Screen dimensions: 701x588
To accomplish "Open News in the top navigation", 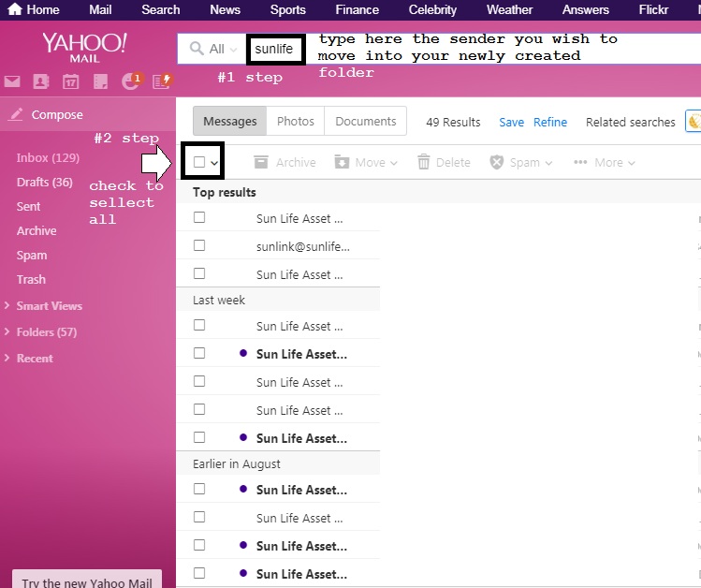I will click(225, 9).
